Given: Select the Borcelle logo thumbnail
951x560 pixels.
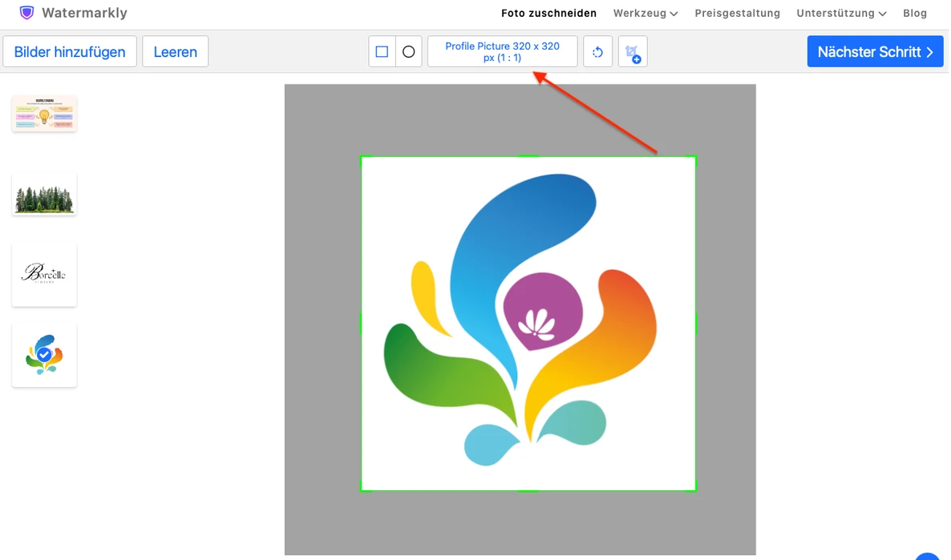Looking at the screenshot, I should (x=44, y=275).
